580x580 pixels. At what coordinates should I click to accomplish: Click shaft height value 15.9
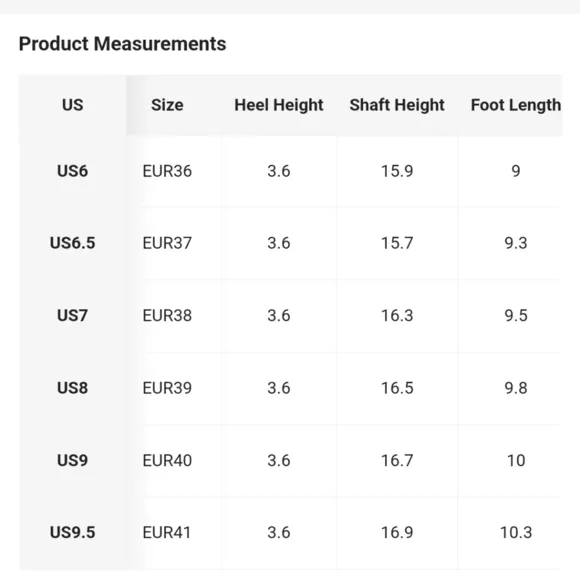(397, 171)
